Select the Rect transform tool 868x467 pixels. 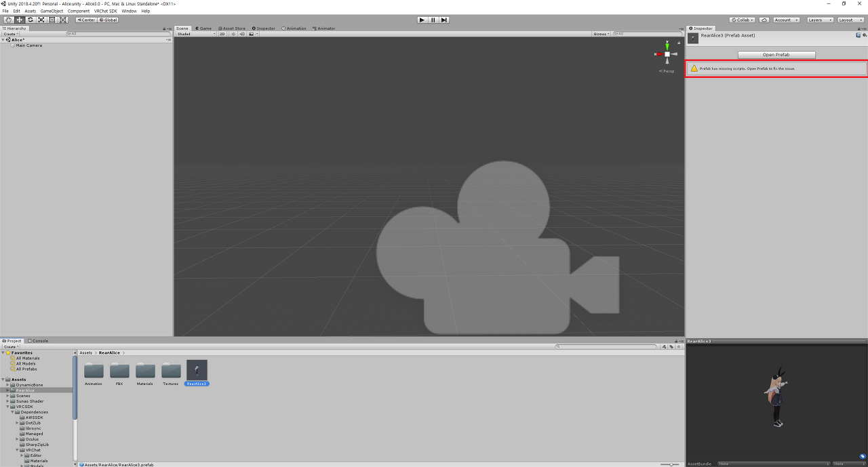tap(52, 19)
